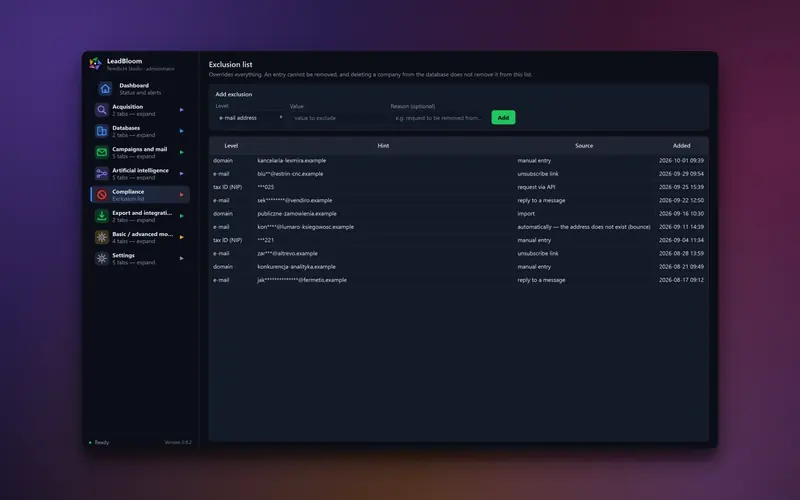
Task: Expand the Compliance section arrow
Action: tap(182, 195)
